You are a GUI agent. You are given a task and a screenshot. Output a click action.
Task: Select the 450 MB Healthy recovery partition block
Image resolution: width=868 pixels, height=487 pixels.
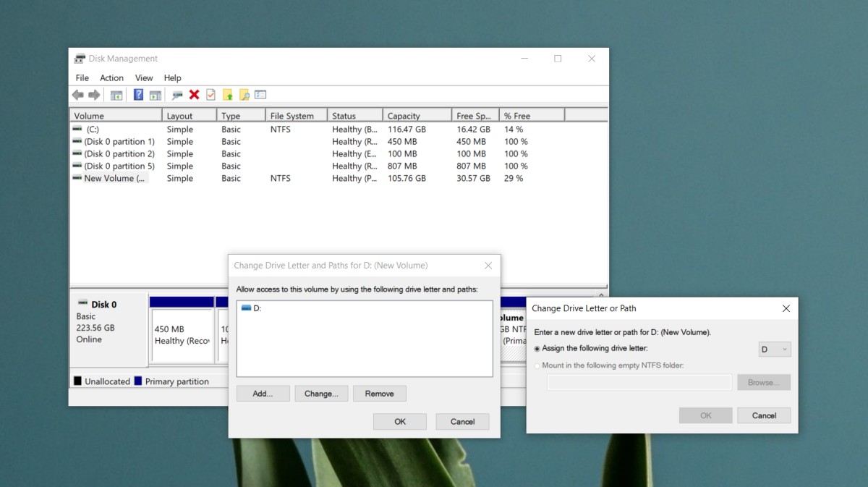tap(182, 335)
